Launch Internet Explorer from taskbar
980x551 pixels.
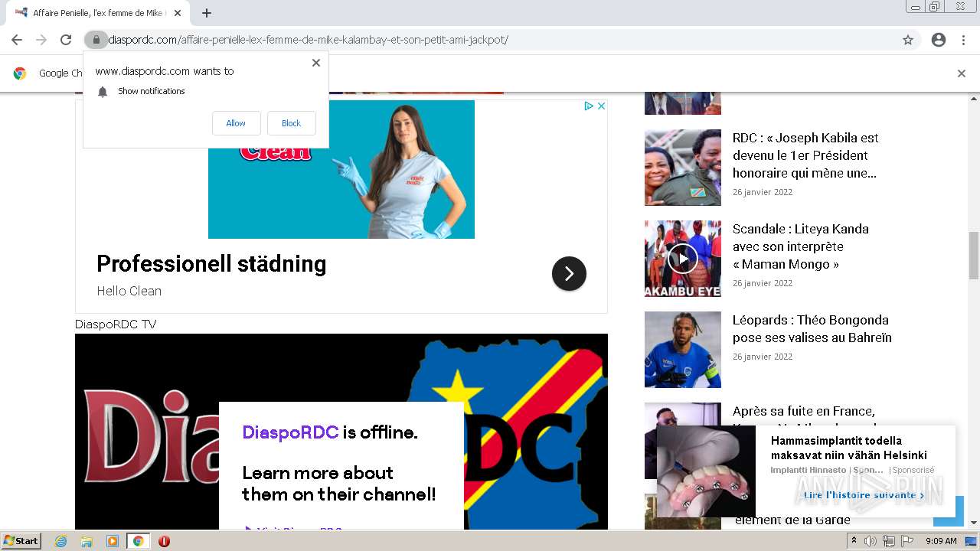(60, 541)
